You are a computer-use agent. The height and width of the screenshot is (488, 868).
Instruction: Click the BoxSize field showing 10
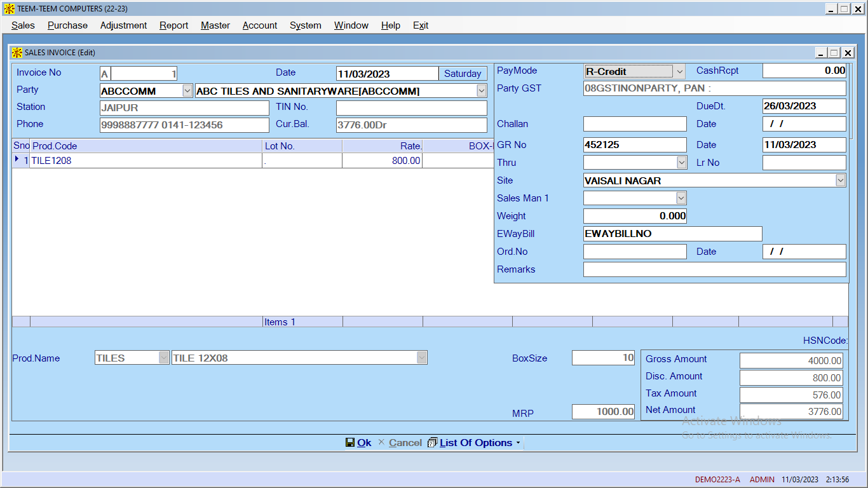tap(604, 358)
